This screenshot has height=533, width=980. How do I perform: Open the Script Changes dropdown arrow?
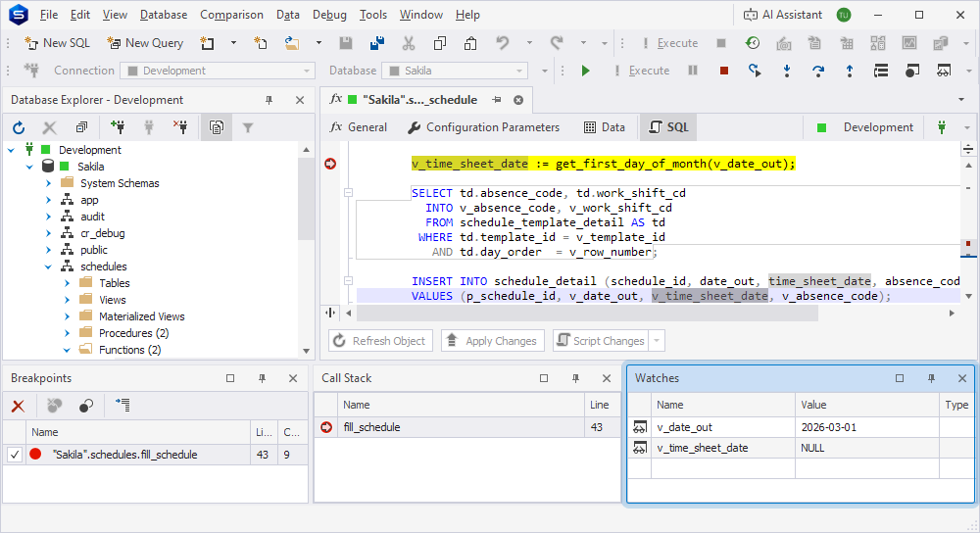[657, 341]
